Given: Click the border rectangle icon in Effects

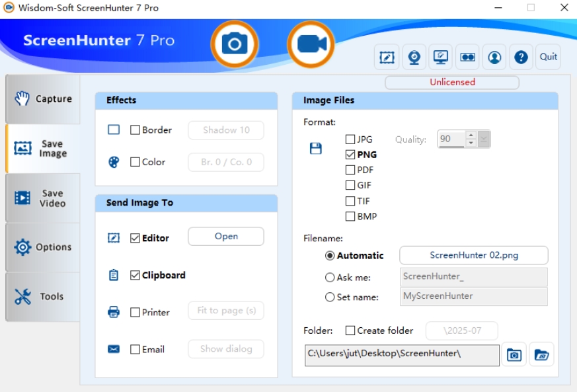Looking at the screenshot, I should [x=114, y=130].
